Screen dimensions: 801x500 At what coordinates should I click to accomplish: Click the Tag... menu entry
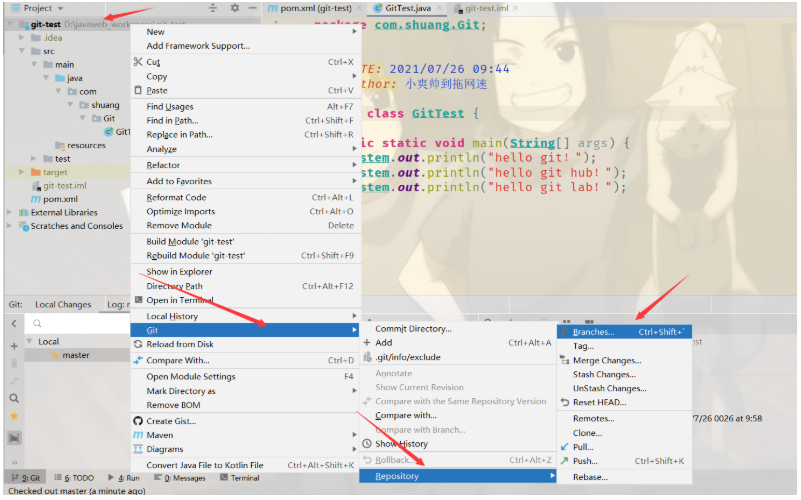pos(624,346)
